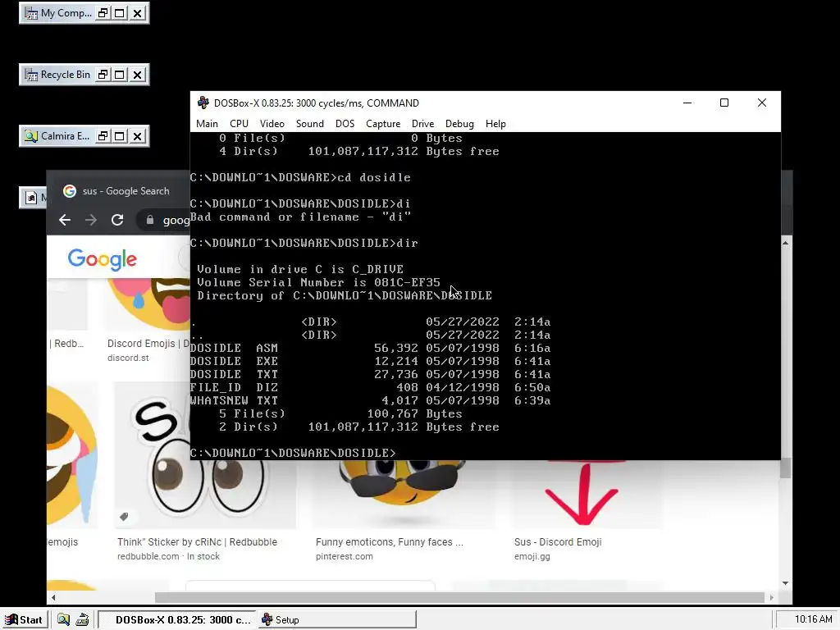Click the Calmira Explorer window icon
The width and height of the screenshot is (840, 630).
(31, 136)
